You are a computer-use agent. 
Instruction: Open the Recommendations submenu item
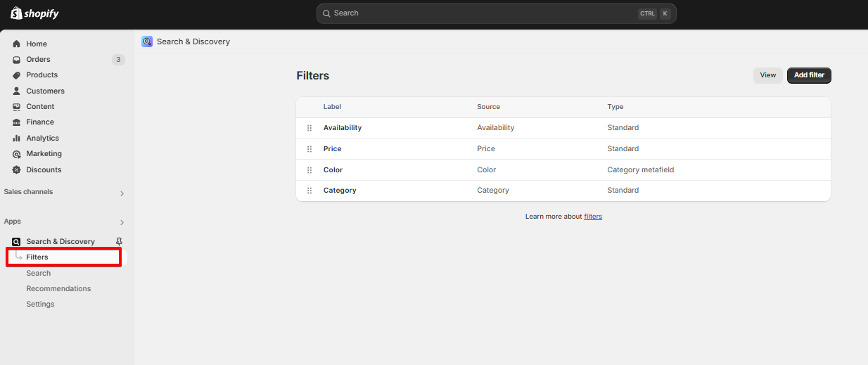[58, 288]
